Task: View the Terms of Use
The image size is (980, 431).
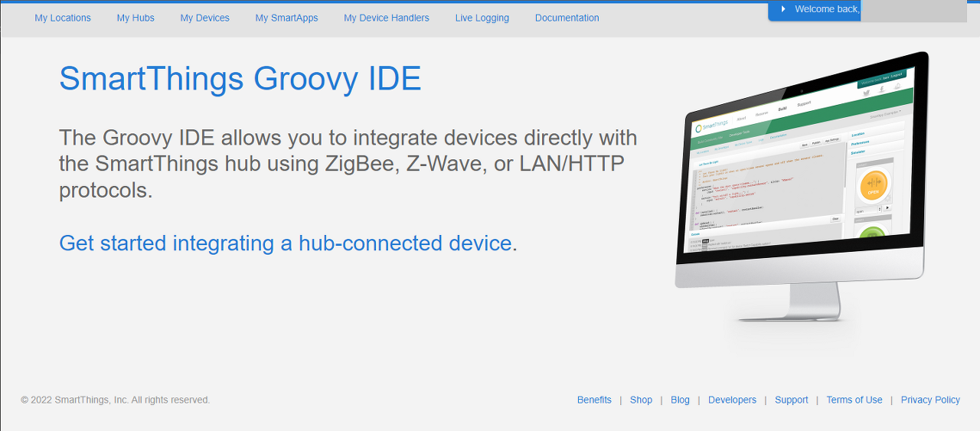Action: pyautogui.click(x=854, y=400)
